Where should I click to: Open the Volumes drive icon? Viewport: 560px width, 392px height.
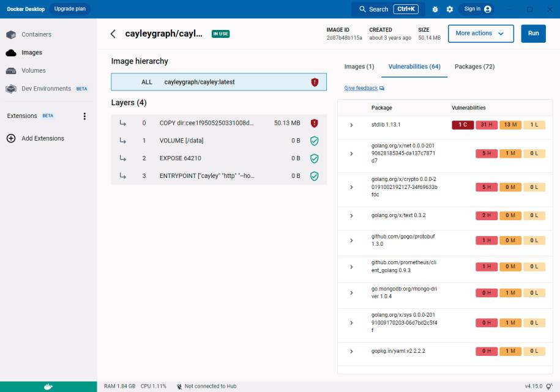point(11,71)
